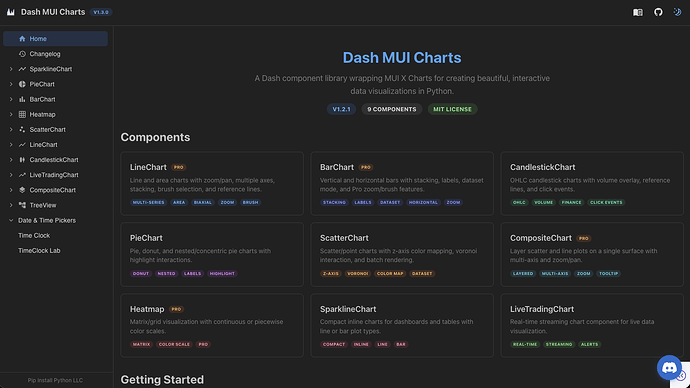The height and width of the screenshot is (388, 690).
Task: Collapse the Date & Time Pickers section
Action: click(11, 220)
